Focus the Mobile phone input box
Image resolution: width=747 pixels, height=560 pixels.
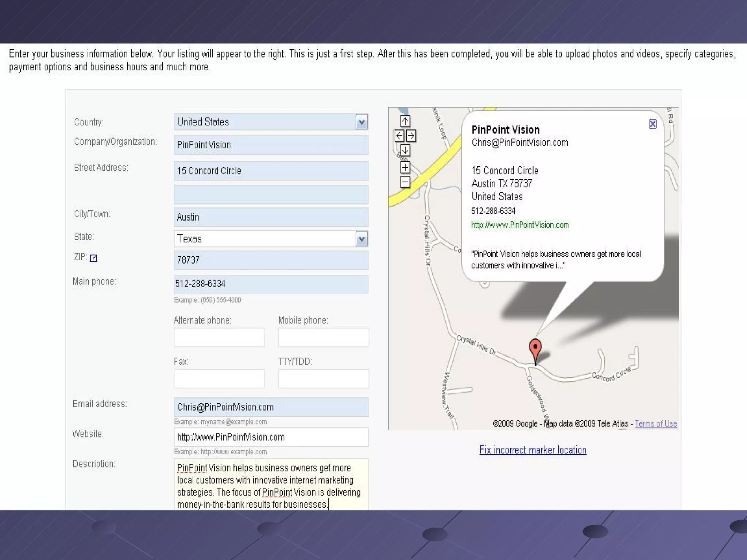[x=323, y=337]
